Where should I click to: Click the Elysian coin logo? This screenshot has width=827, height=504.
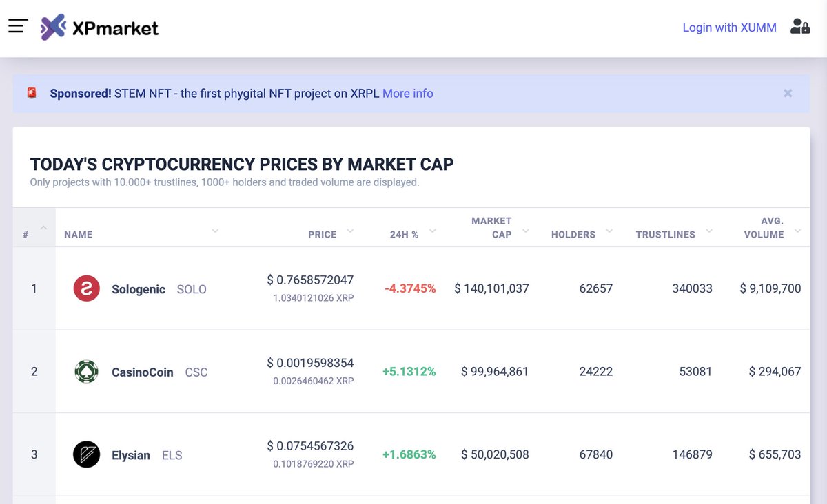(87, 455)
